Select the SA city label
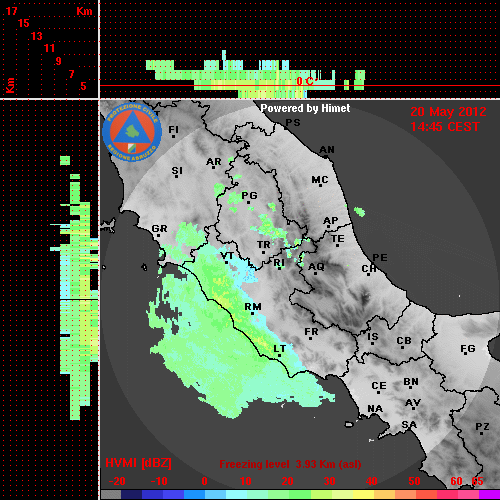Image resolution: width=500 pixels, height=500 pixels. click(x=409, y=425)
